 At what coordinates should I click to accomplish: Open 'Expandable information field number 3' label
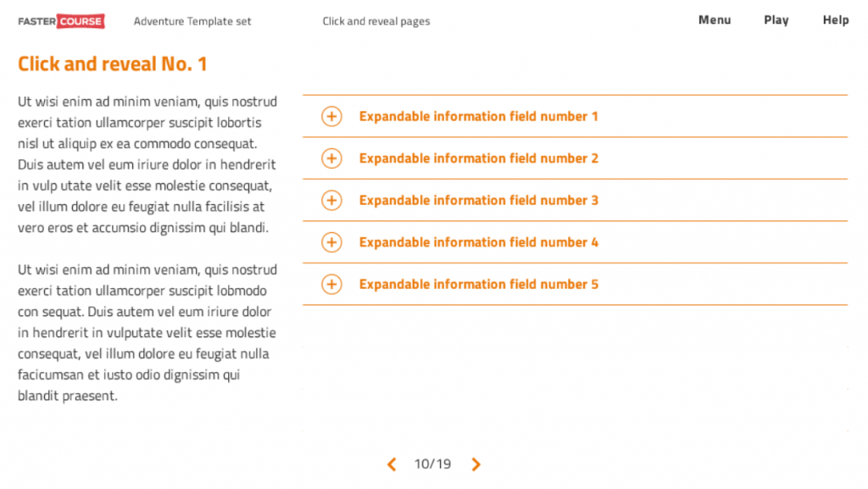tap(478, 200)
